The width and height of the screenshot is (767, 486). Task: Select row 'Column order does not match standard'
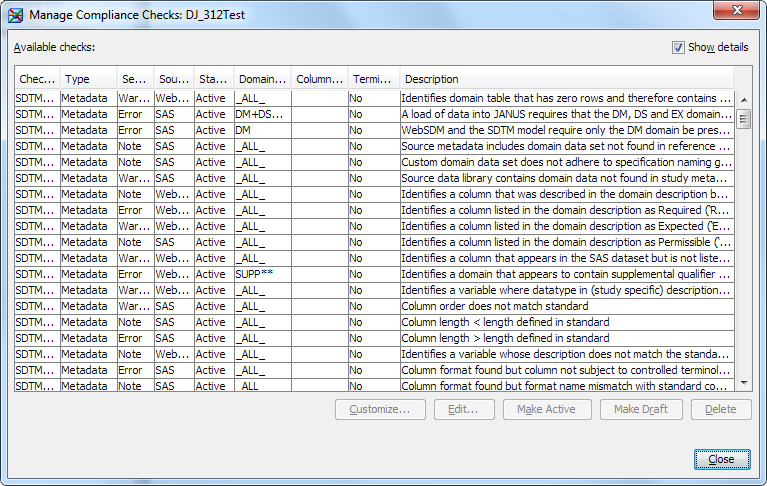point(374,306)
